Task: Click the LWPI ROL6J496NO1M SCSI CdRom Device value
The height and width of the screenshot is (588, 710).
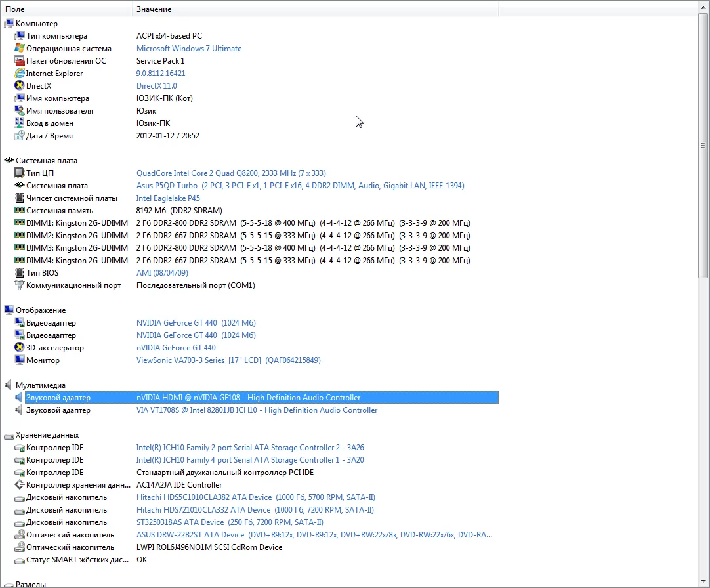Action: click(x=209, y=547)
